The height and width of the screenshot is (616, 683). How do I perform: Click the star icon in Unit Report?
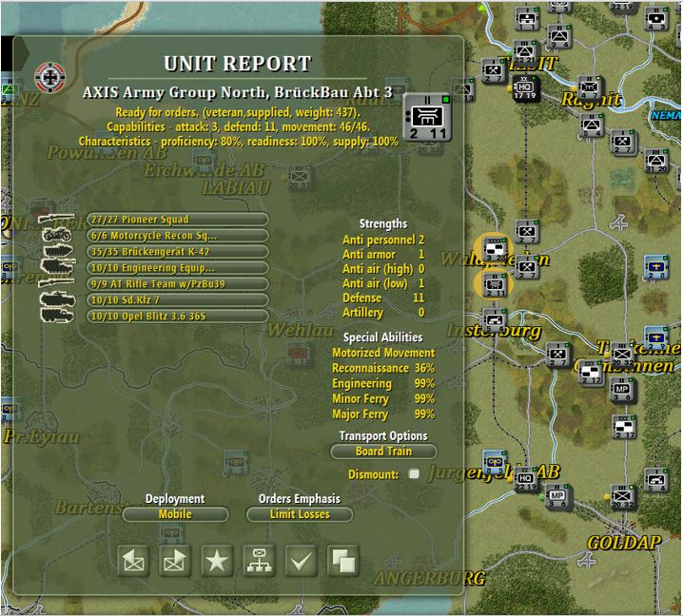pyautogui.click(x=217, y=560)
